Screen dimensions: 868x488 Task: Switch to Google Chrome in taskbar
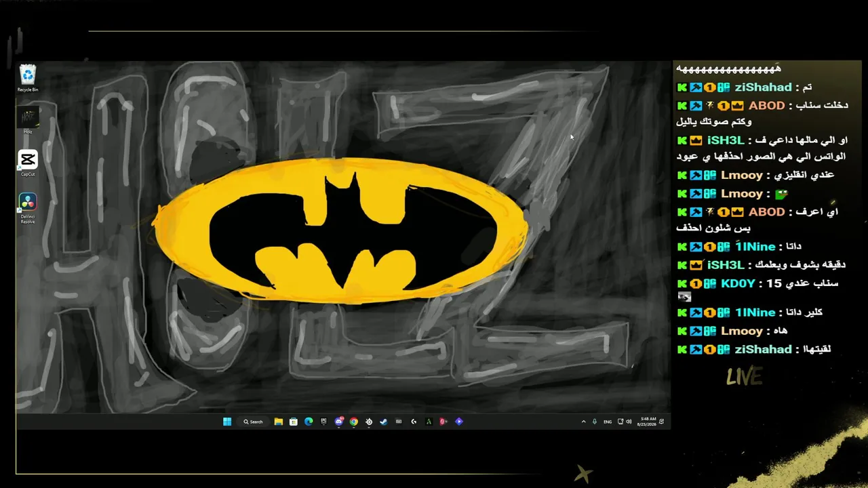point(354,422)
